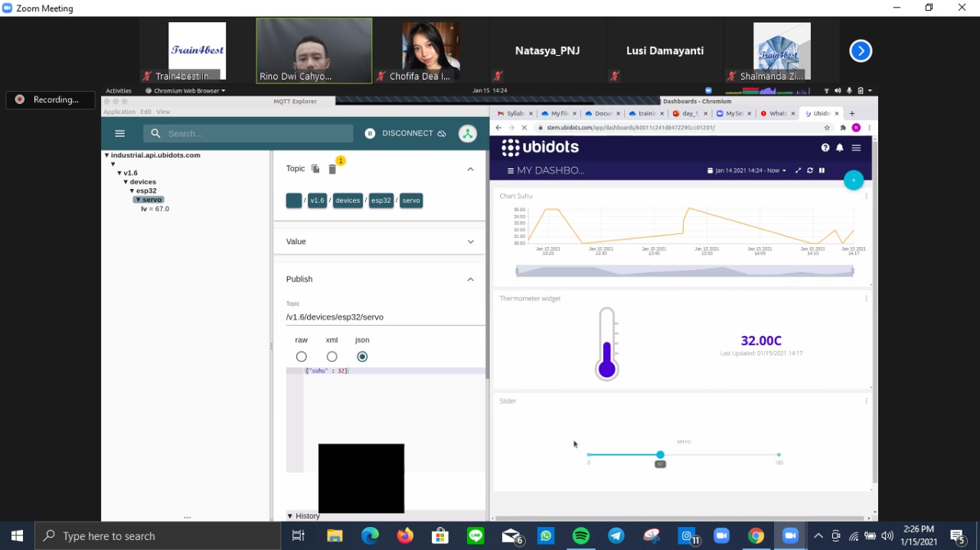Delete the topic using the trash icon
The height and width of the screenshot is (550, 980).
(x=332, y=169)
